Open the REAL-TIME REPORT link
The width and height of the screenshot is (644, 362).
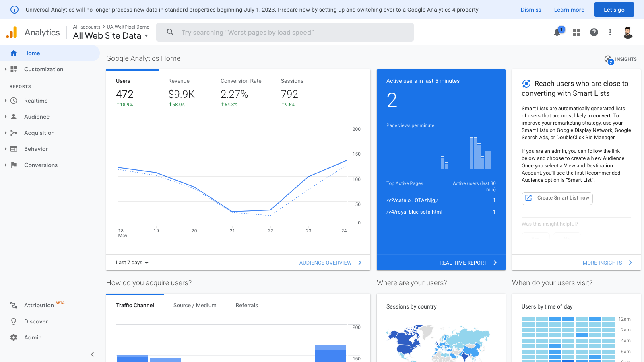click(463, 263)
